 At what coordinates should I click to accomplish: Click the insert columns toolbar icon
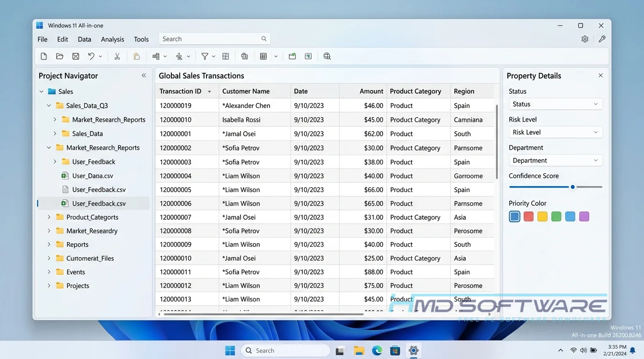(x=156, y=56)
